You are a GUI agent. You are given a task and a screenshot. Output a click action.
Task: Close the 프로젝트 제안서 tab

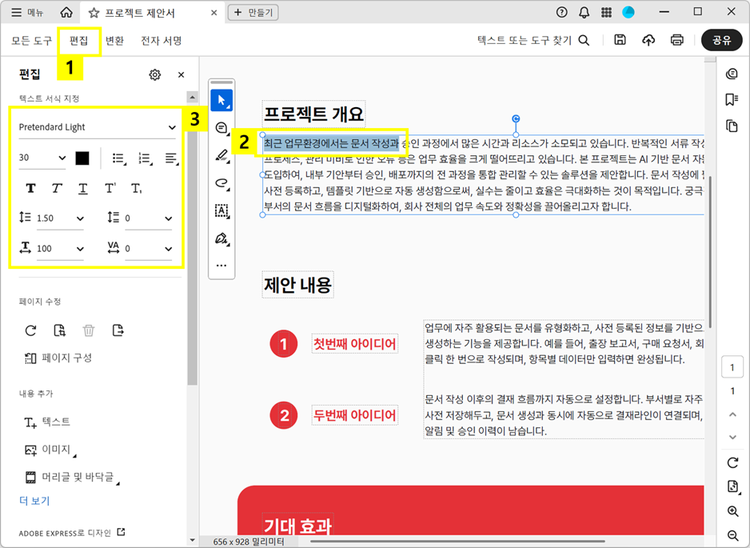click(x=214, y=13)
